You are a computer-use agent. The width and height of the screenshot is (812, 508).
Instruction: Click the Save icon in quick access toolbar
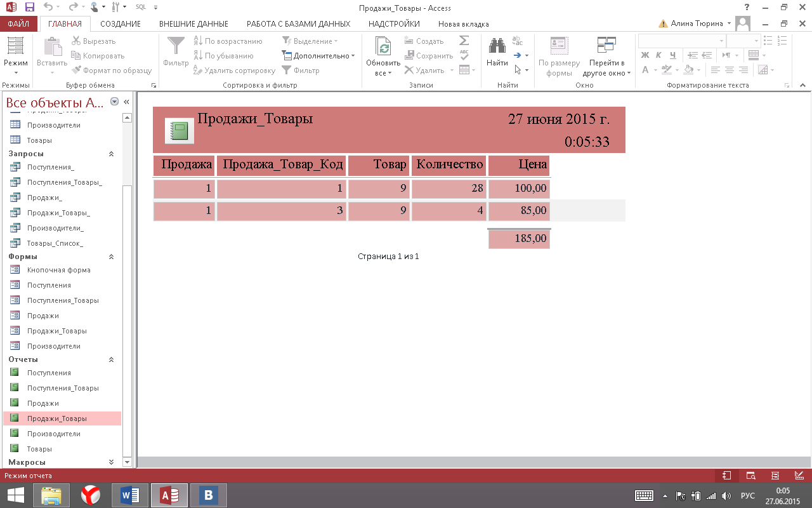pyautogui.click(x=29, y=8)
